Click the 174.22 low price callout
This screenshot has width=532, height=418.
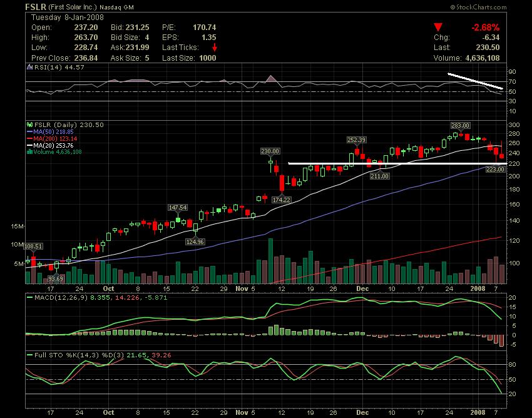pos(281,200)
